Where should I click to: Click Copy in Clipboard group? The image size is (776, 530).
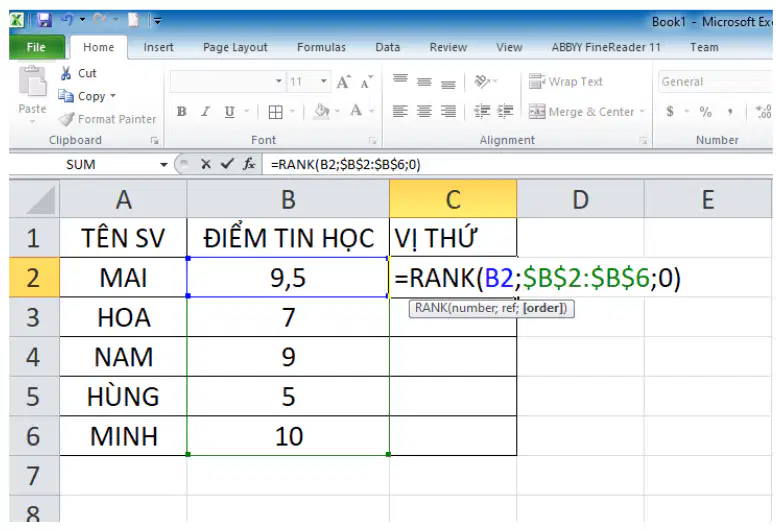(82, 96)
